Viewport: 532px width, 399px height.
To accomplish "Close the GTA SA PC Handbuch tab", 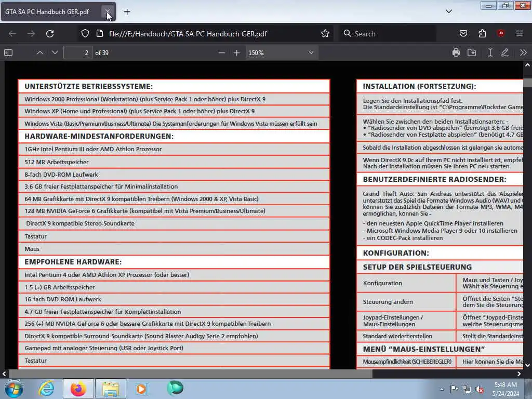I will pyautogui.click(x=107, y=11).
